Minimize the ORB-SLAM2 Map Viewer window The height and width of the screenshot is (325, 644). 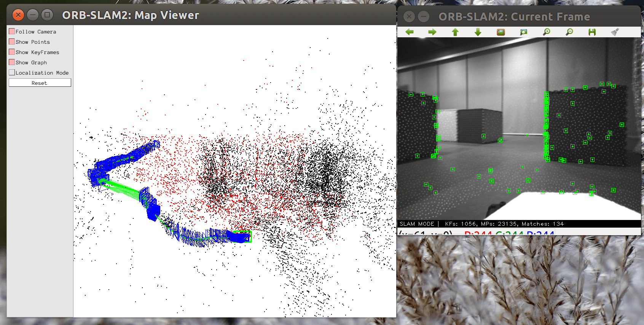click(33, 15)
